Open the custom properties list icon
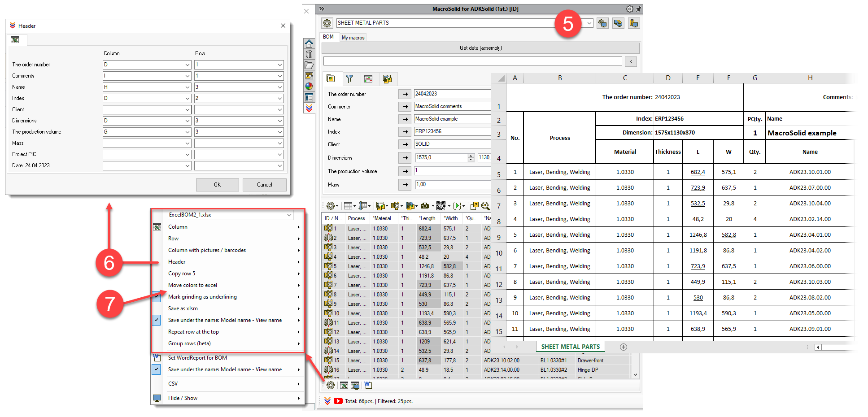 coord(309,97)
